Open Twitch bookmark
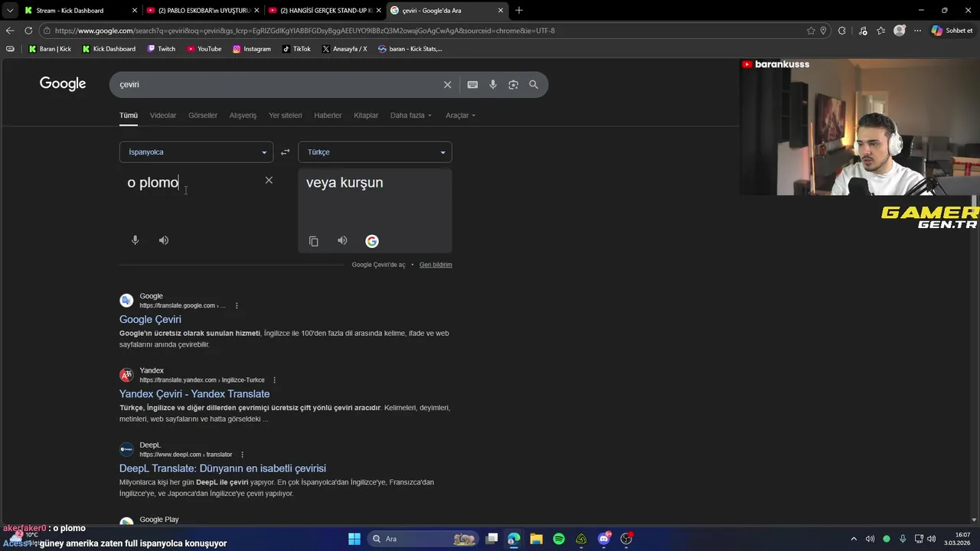980x551 pixels. (x=161, y=49)
